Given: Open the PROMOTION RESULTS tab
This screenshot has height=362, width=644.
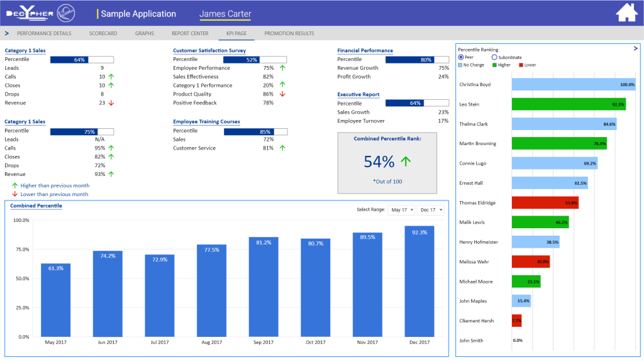Looking at the screenshot, I should coord(289,33).
